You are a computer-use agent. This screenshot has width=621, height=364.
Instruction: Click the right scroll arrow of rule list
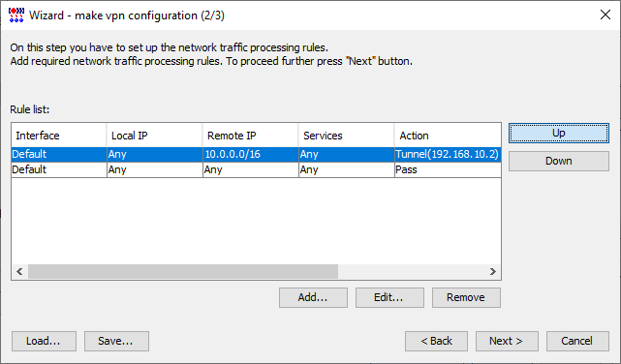(493, 271)
